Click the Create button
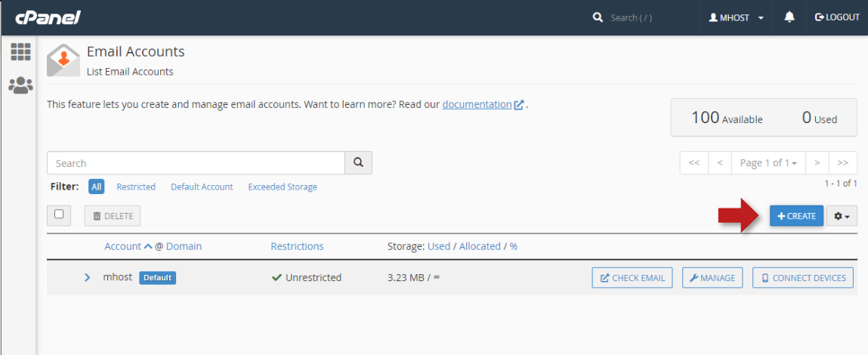The height and width of the screenshot is (355, 868). [x=796, y=216]
